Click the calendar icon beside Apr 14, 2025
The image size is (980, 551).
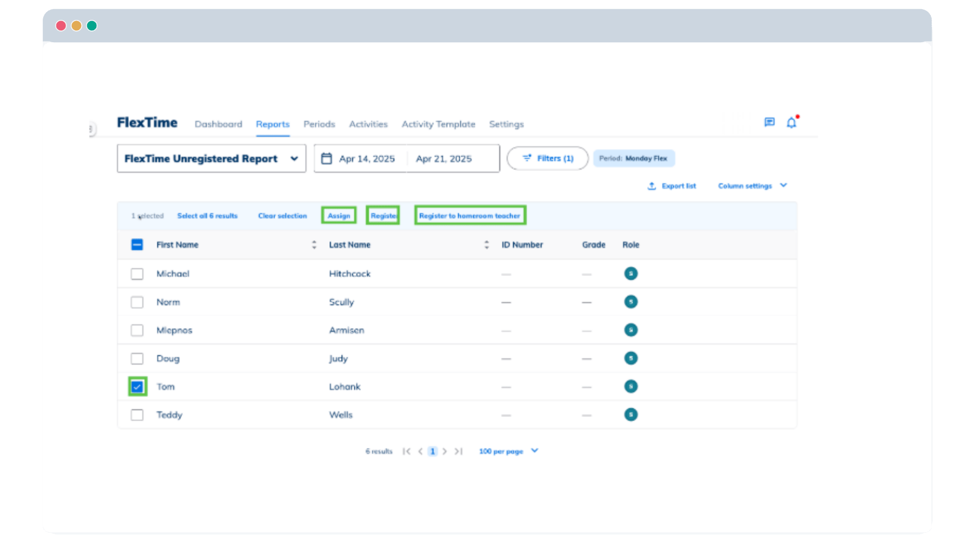tap(326, 158)
